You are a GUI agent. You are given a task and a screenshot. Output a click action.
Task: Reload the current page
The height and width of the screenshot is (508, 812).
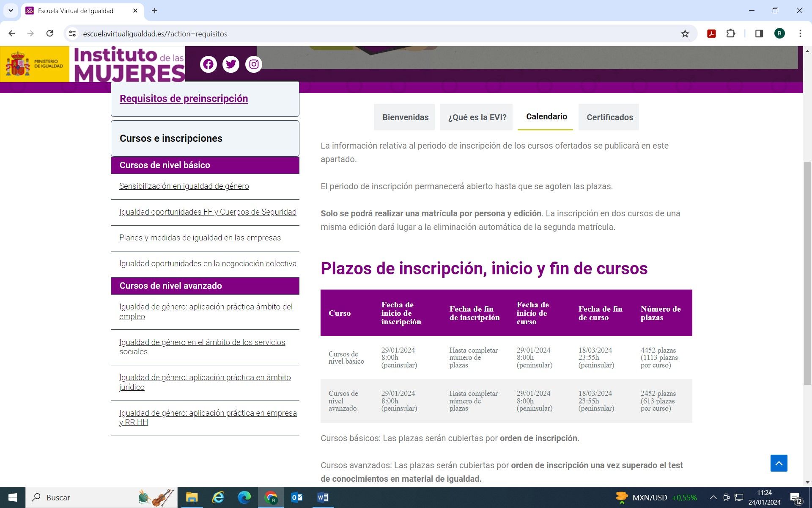coord(49,33)
